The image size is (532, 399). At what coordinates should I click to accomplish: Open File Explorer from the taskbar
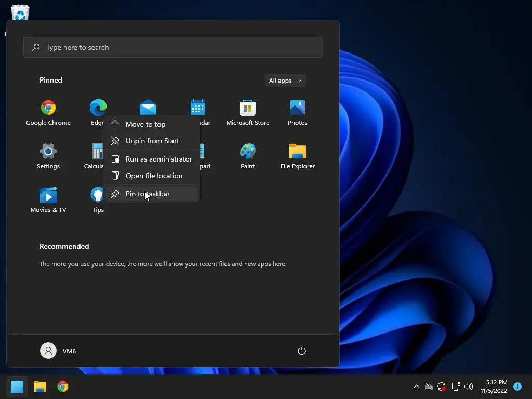click(x=40, y=387)
